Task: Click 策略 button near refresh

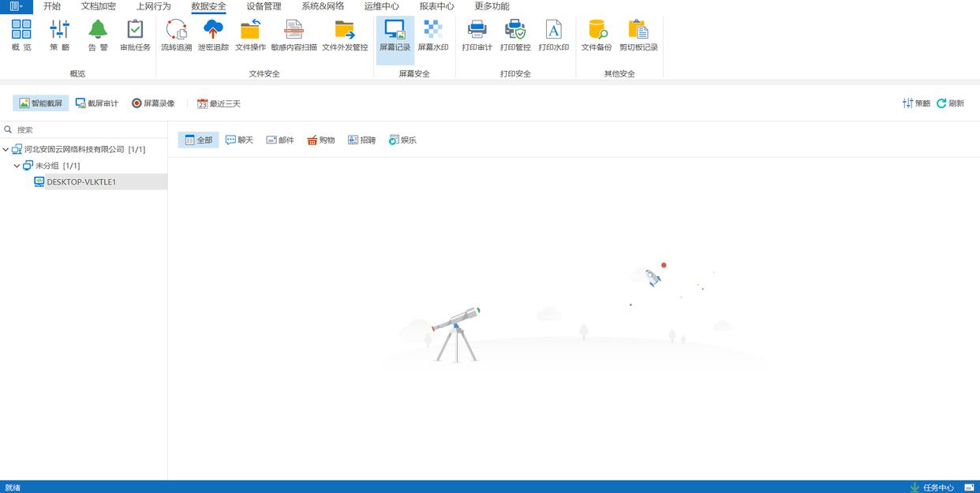Action: pos(916,103)
